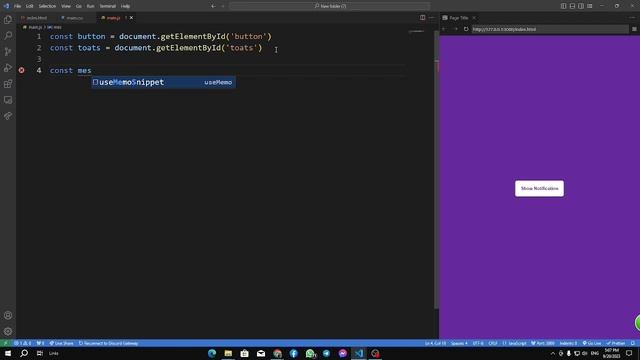The height and width of the screenshot is (360, 640).
Task: Open the Terminal menu
Action: pos(108,6)
